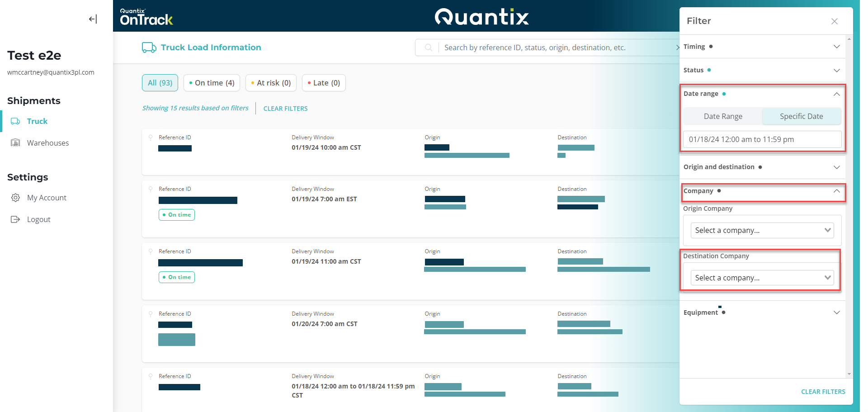The image size is (868, 412).
Task: Click the location pin on first shipment card
Action: click(x=151, y=137)
